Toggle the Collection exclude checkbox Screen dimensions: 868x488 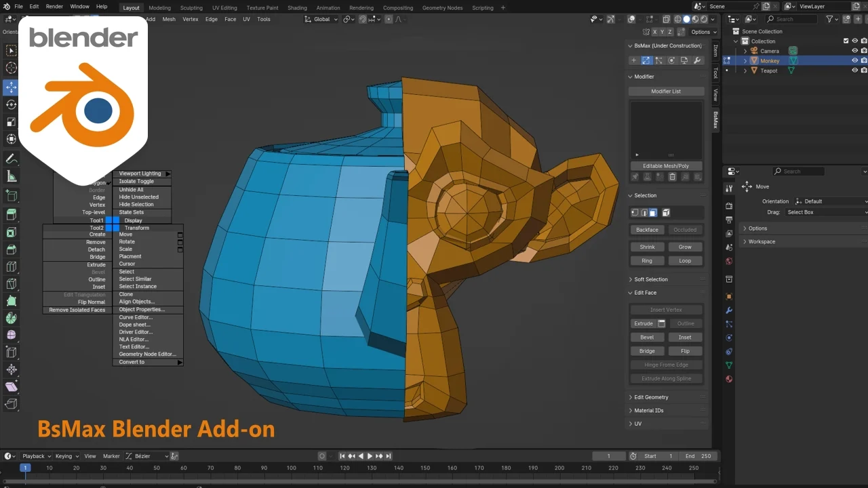click(846, 41)
